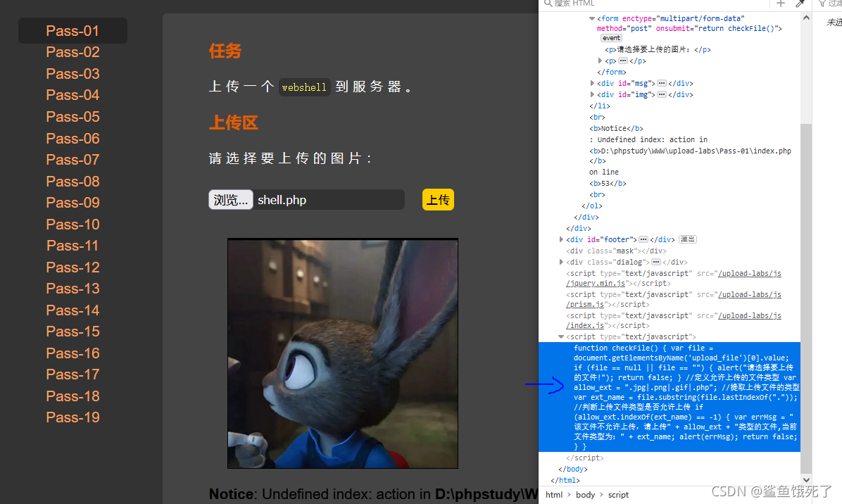
Task: Select the div class mask node
Action: 616,251
